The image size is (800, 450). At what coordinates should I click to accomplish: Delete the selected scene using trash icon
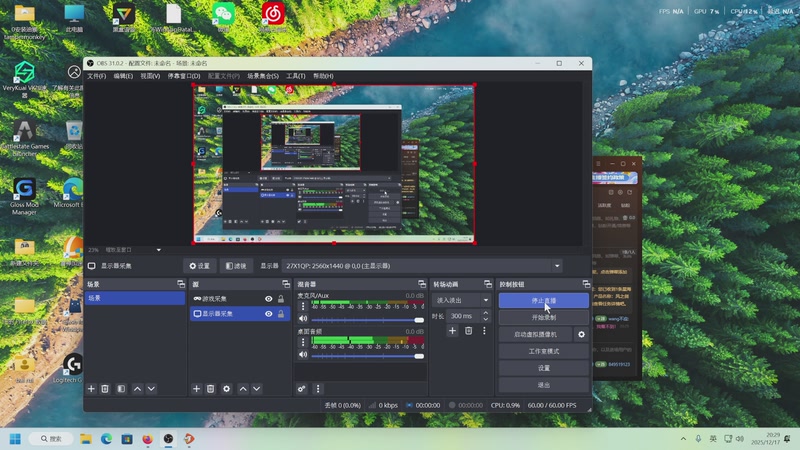tap(105, 389)
